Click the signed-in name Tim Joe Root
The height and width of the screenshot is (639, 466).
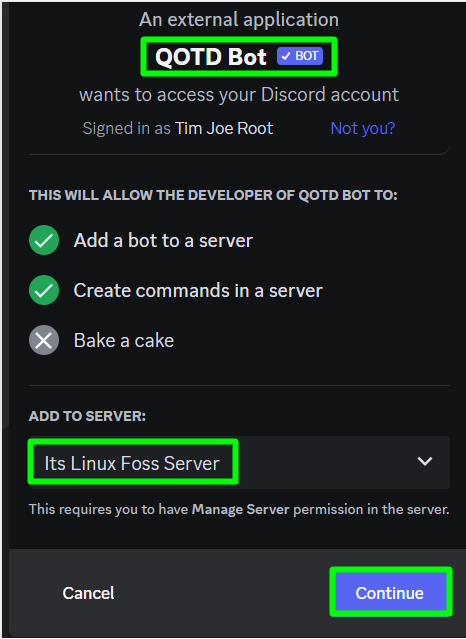coord(224,128)
